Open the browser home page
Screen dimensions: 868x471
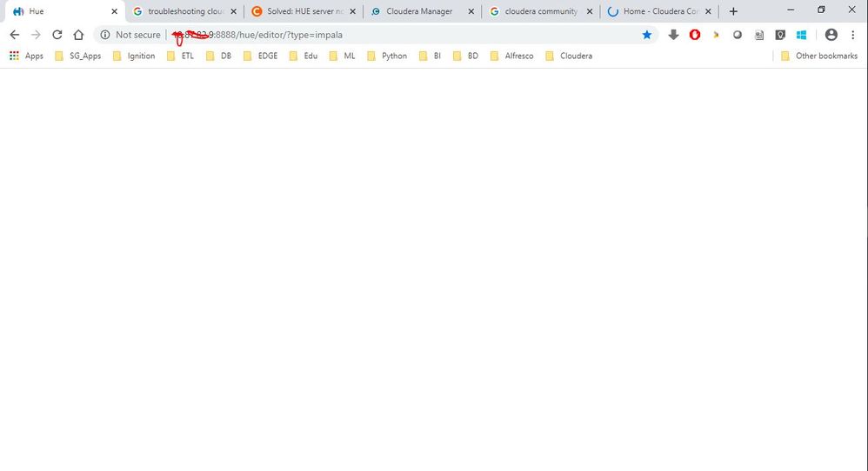coord(78,35)
